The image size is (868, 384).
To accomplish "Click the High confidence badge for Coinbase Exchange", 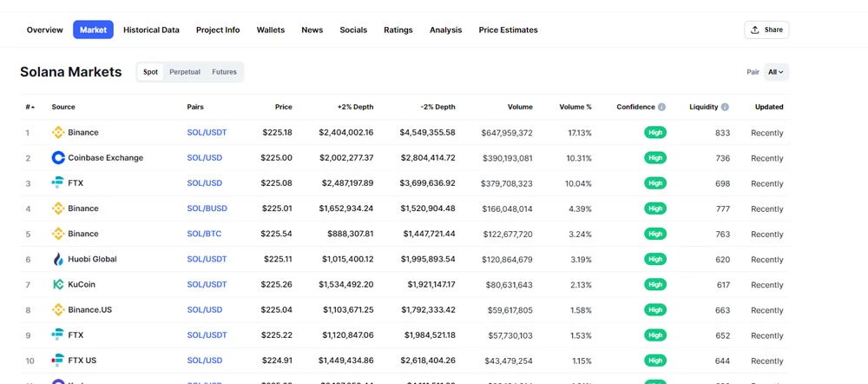I will click(x=655, y=158).
